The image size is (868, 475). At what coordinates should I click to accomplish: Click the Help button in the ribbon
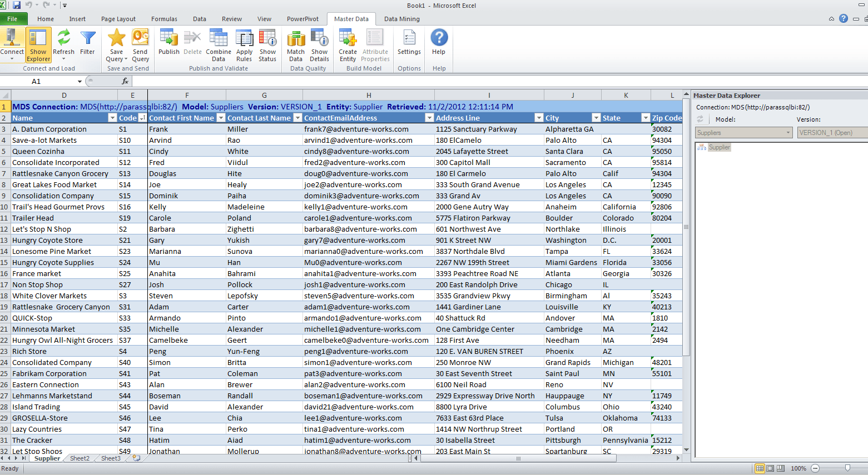coord(439,44)
